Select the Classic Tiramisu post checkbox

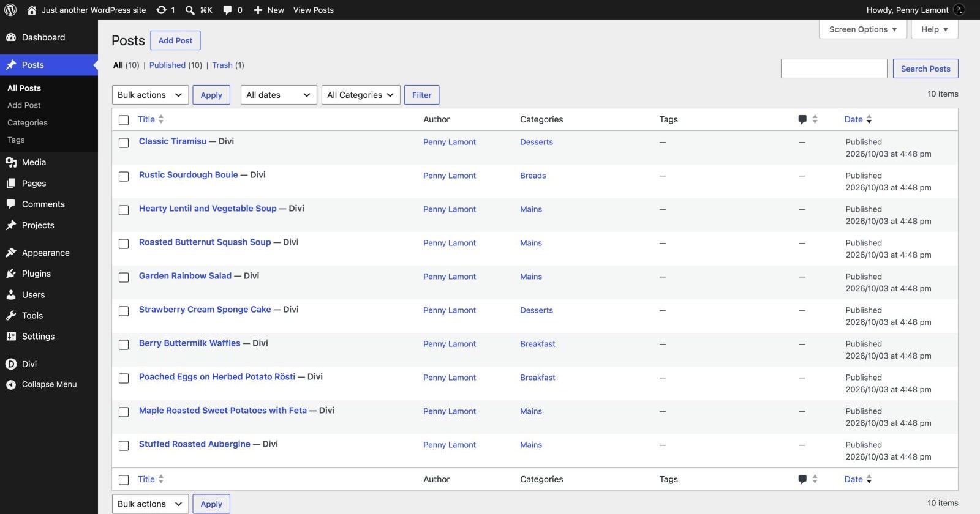(124, 143)
